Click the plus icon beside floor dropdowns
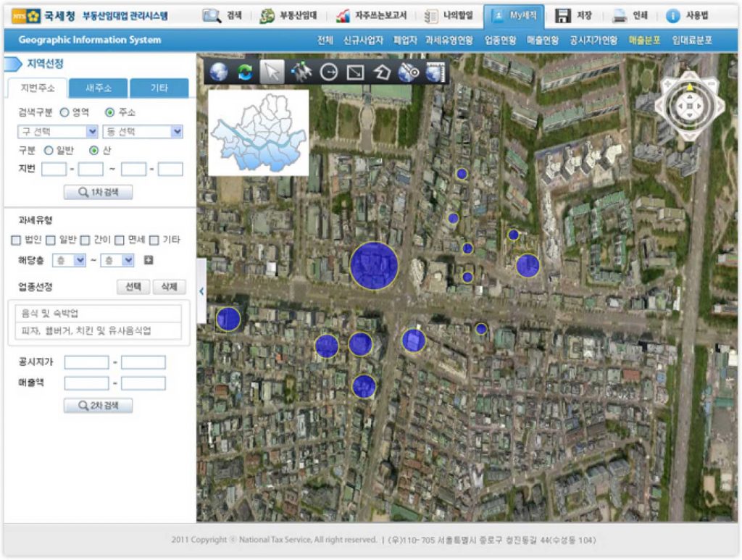This screenshot has width=742, height=560. (x=149, y=260)
